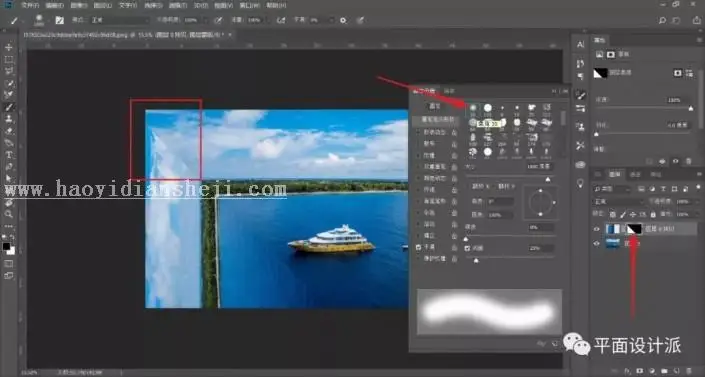Open the File menu
705x377 pixels.
point(30,5)
